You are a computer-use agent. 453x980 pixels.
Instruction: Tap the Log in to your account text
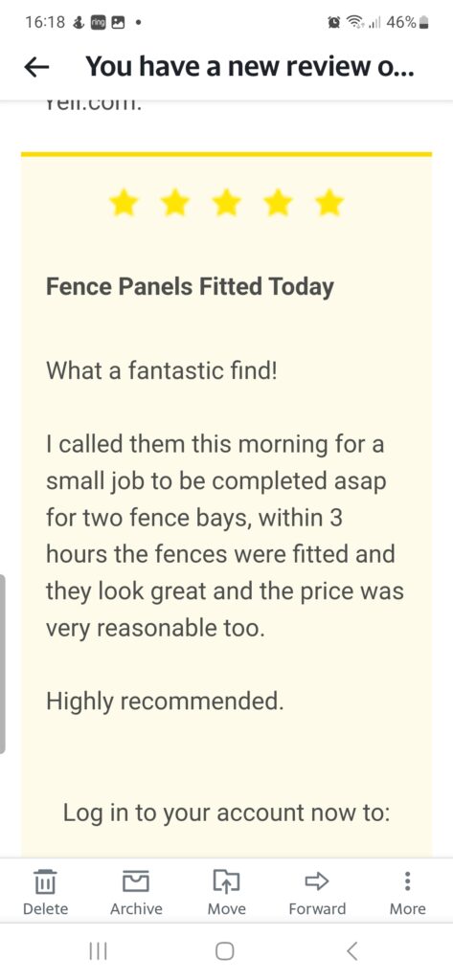(x=226, y=813)
